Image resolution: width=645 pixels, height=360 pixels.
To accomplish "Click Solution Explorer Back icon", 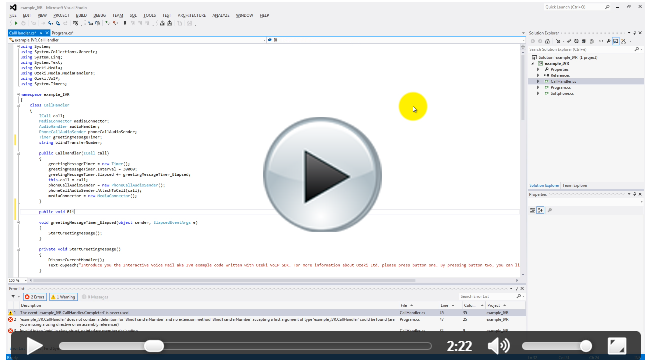I will (x=533, y=41).
